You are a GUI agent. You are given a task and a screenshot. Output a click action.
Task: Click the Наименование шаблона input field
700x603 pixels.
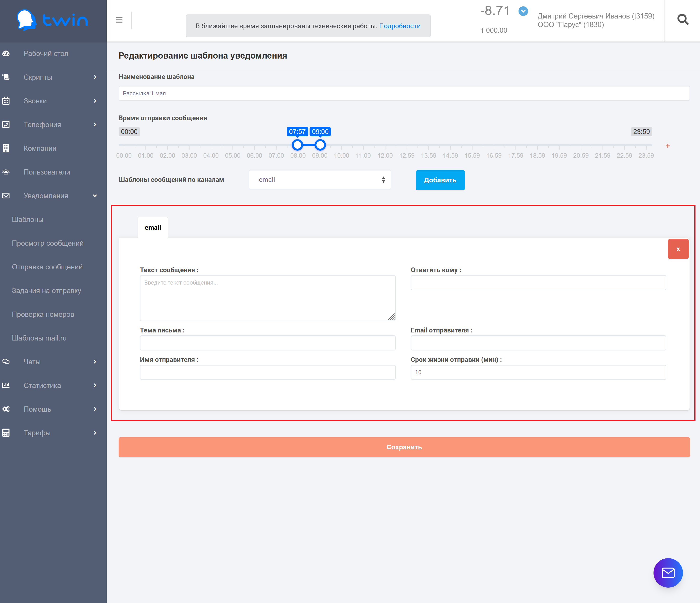(404, 93)
